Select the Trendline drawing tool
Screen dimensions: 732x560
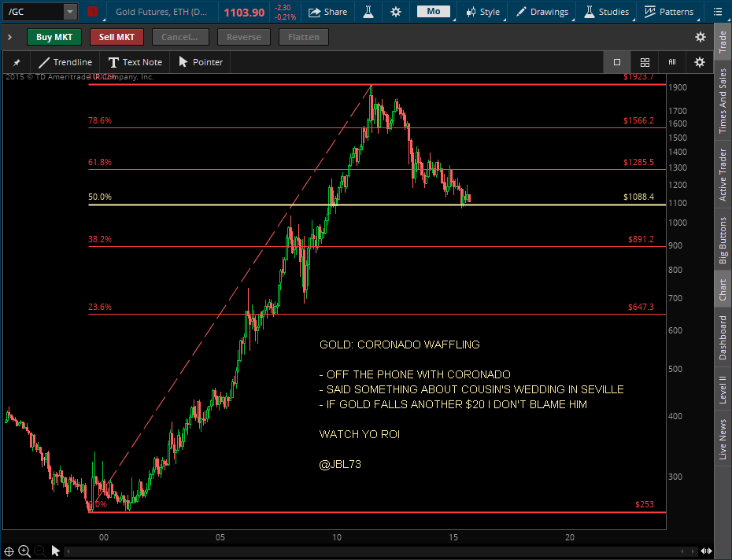(x=65, y=62)
